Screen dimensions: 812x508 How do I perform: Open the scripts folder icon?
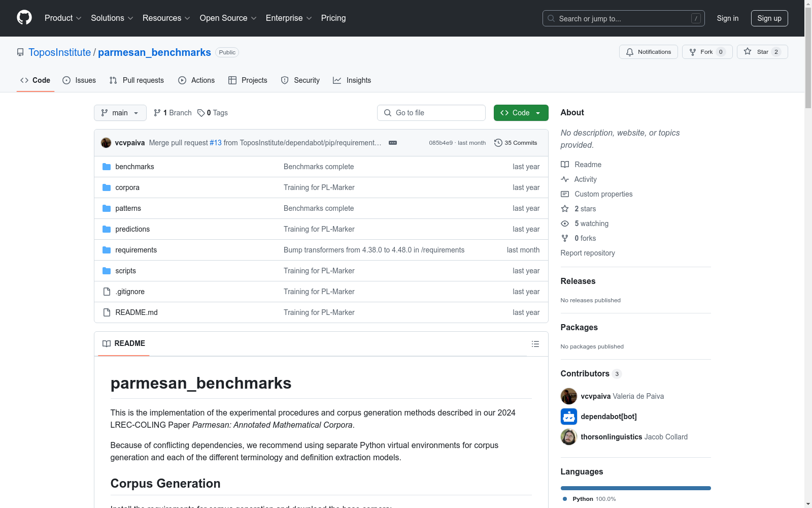tap(107, 271)
